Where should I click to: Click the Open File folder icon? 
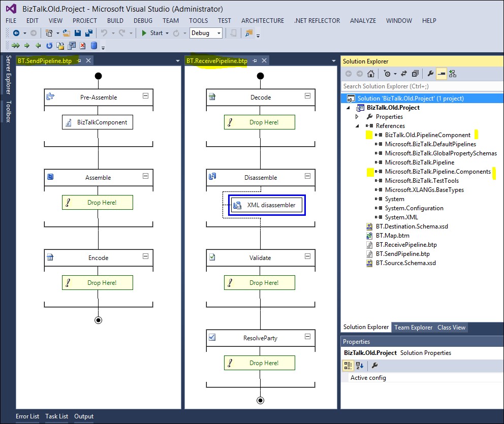coord(66,33)
